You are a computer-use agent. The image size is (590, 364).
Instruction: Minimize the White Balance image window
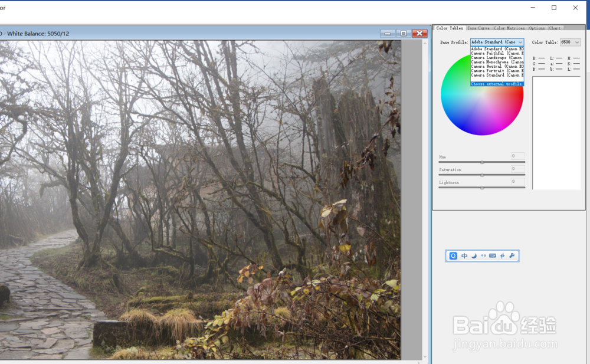(x=388, y=34)
